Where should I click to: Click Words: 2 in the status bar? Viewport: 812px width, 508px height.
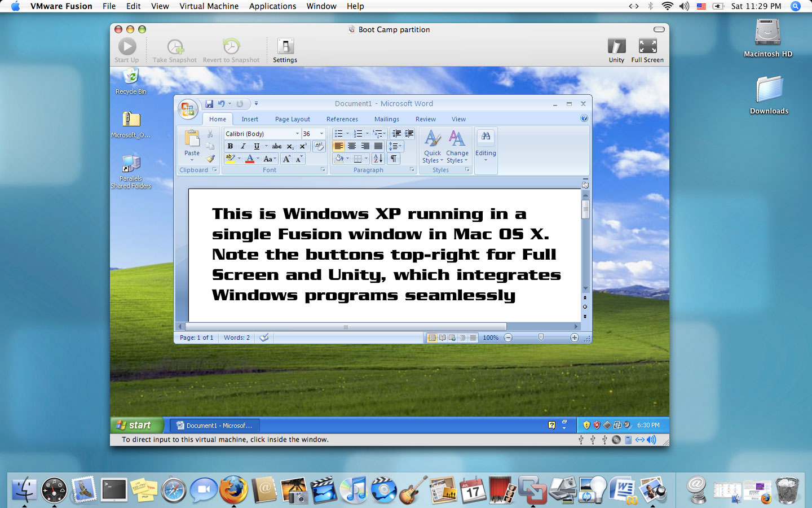pyautogui.click(x=237, y=338)
